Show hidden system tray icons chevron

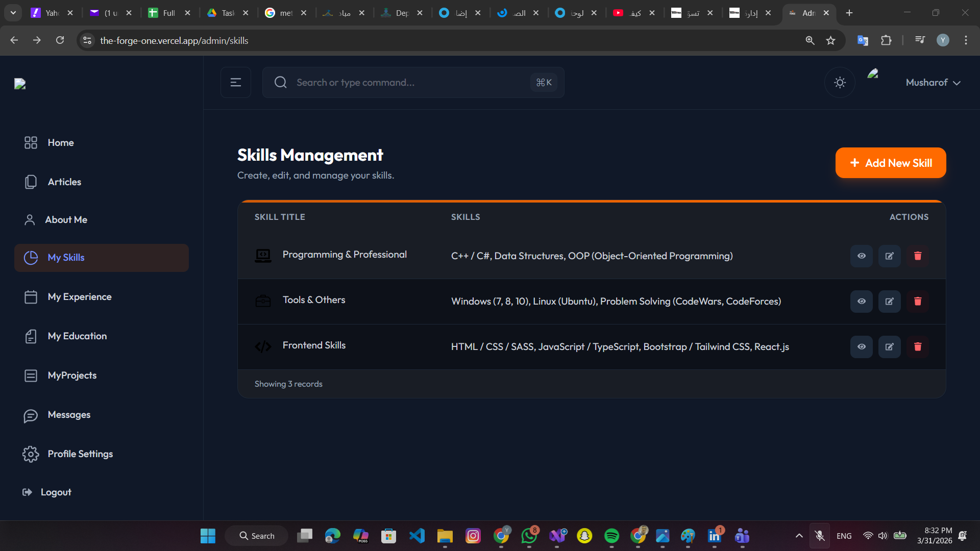799,536
